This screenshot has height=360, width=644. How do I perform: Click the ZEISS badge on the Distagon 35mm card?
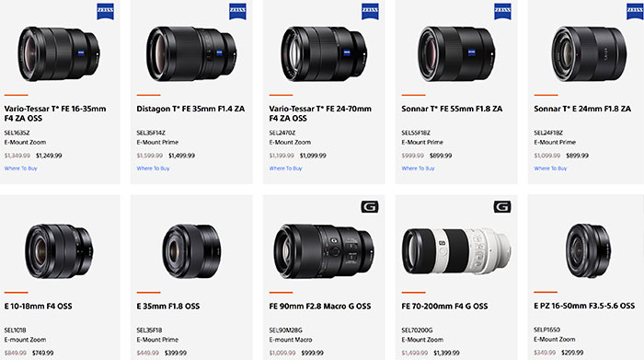(x=237, y=11)
